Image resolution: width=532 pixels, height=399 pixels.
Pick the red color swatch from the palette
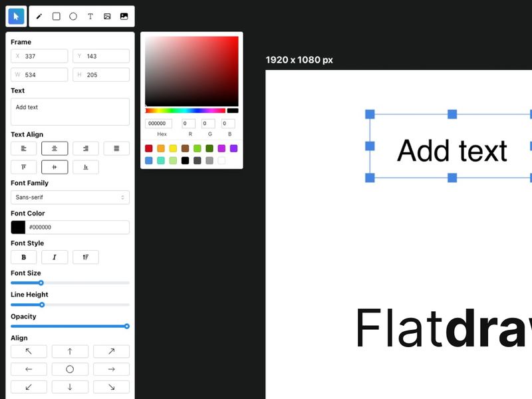(x=149, y=148)
